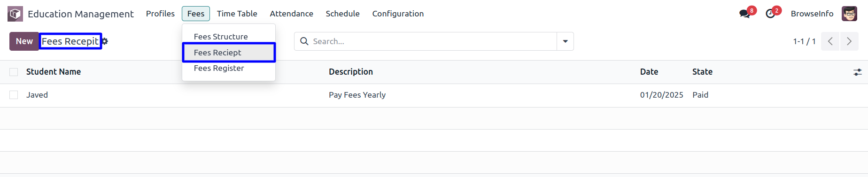This screenshot has width=868, height=177.
Task: Tick the select-all checkbox in header
Action: 14,72
